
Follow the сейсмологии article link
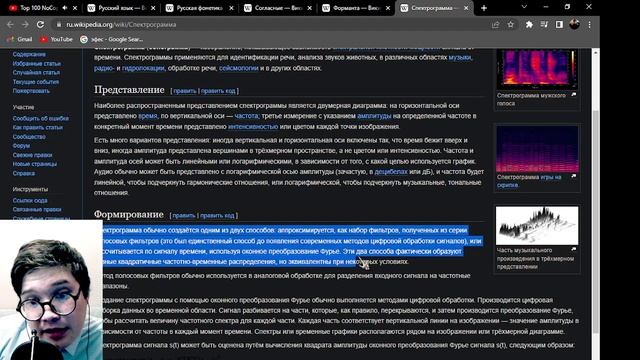239,68
